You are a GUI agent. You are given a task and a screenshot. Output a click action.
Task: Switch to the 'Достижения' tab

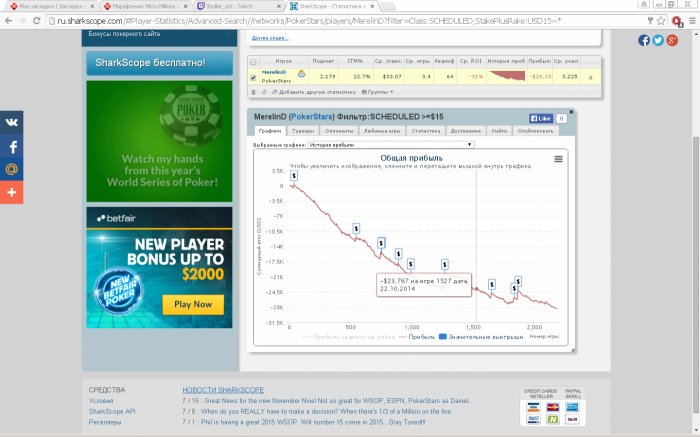[x=466, y=131]
